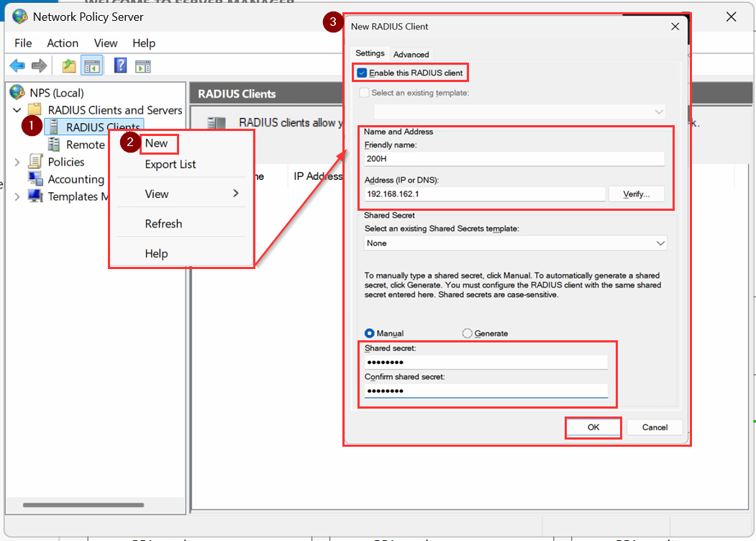Expand the Templates Management tree node
The image size is (756, 541).
pyautogui.click(x=17, y=196)
